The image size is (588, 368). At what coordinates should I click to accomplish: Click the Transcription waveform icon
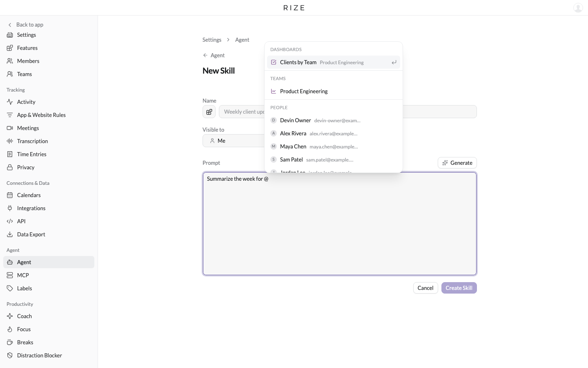point(10,141)
